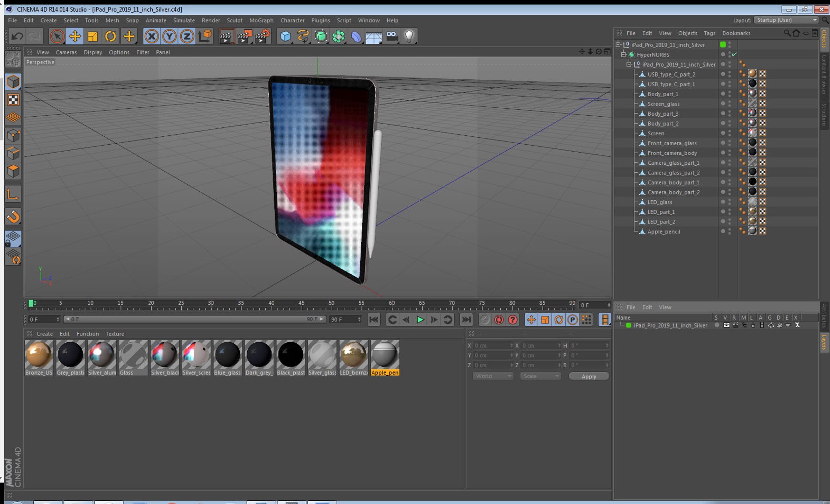Open the Deformer objects icon
Image resolution: width=830 pixels, height=504 pixels.
click(x=356, y=36)
